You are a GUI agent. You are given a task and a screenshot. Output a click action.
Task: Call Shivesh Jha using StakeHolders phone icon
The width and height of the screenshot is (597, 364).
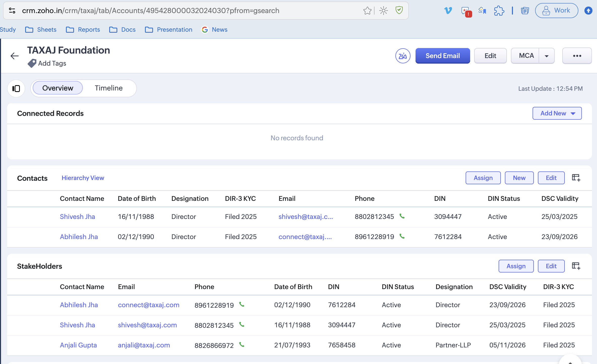tap(242, 325)
